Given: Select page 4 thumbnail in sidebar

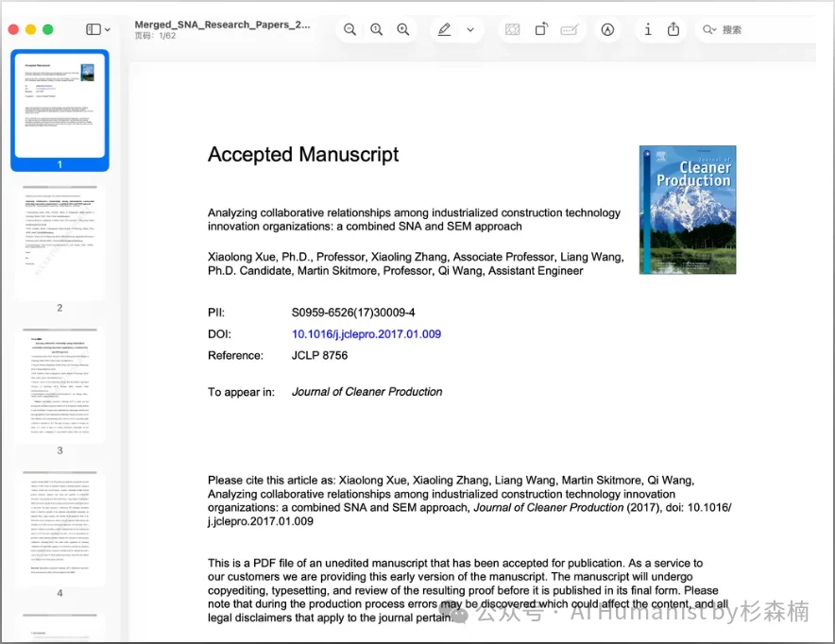Looking at the screenshot, I should click(x=60, y=527).
